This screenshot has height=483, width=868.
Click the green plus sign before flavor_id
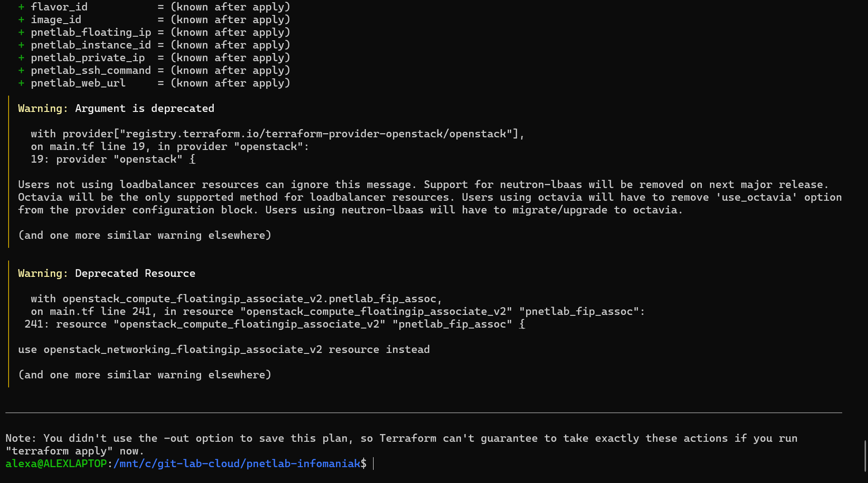pyautogui.click(x=21, y=7)
